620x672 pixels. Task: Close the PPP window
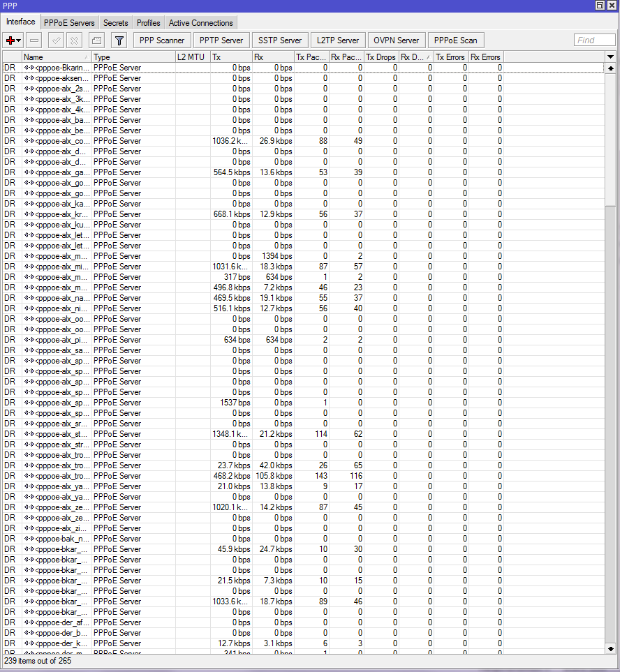[x=612, y=6]
